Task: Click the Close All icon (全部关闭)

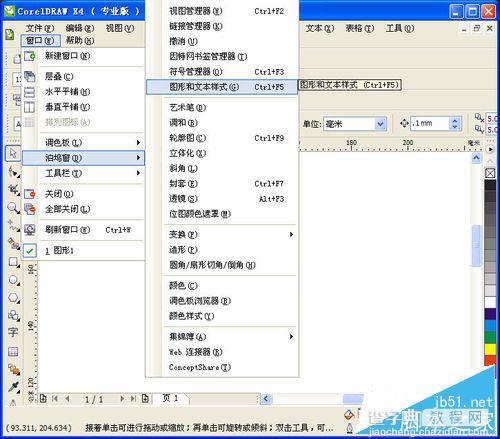Action: click(30, 209)
